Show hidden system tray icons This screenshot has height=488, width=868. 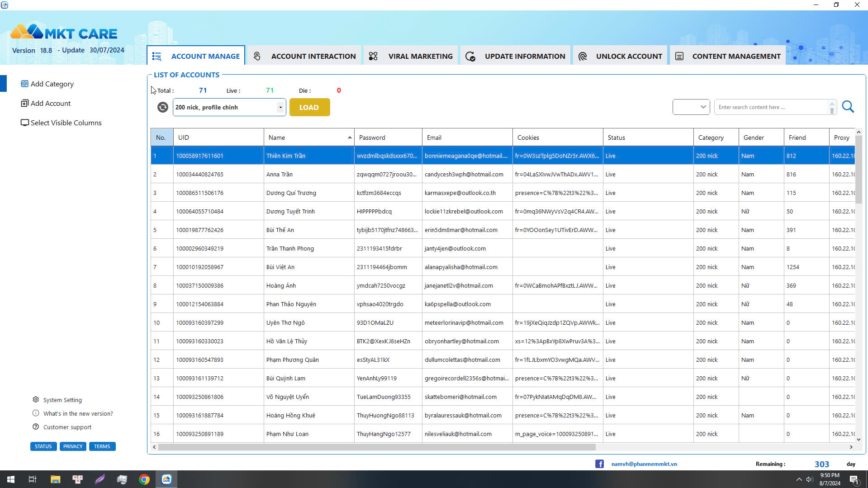click(x=799, y=479)
